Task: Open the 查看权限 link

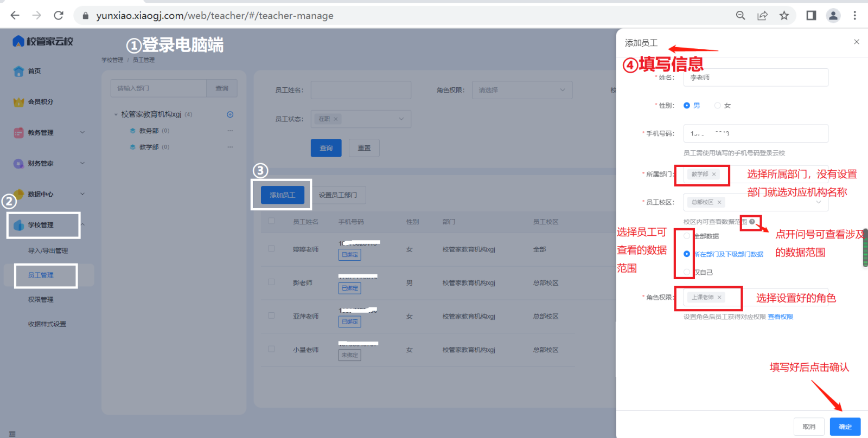Action: tap(780, 317)
